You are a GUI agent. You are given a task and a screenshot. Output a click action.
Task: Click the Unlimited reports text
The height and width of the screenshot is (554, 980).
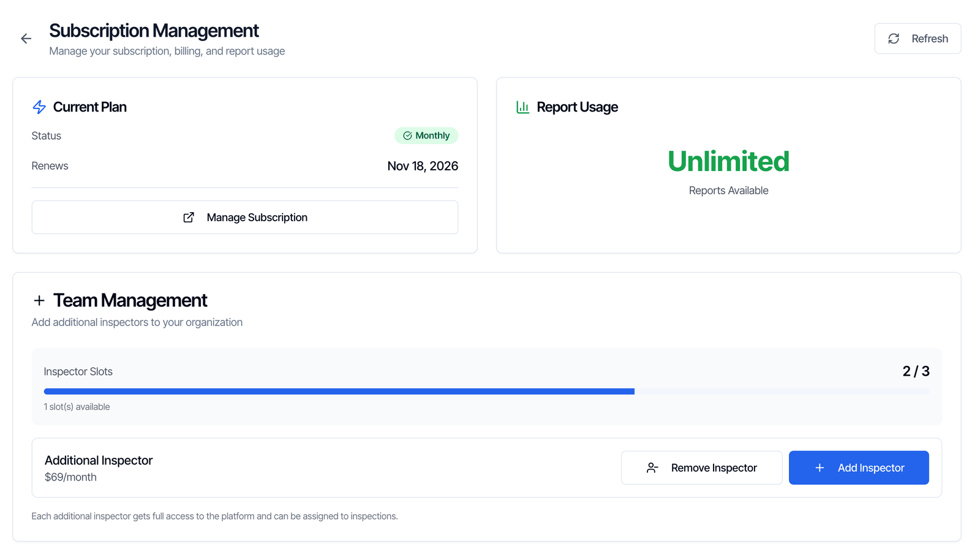point(728,161)
